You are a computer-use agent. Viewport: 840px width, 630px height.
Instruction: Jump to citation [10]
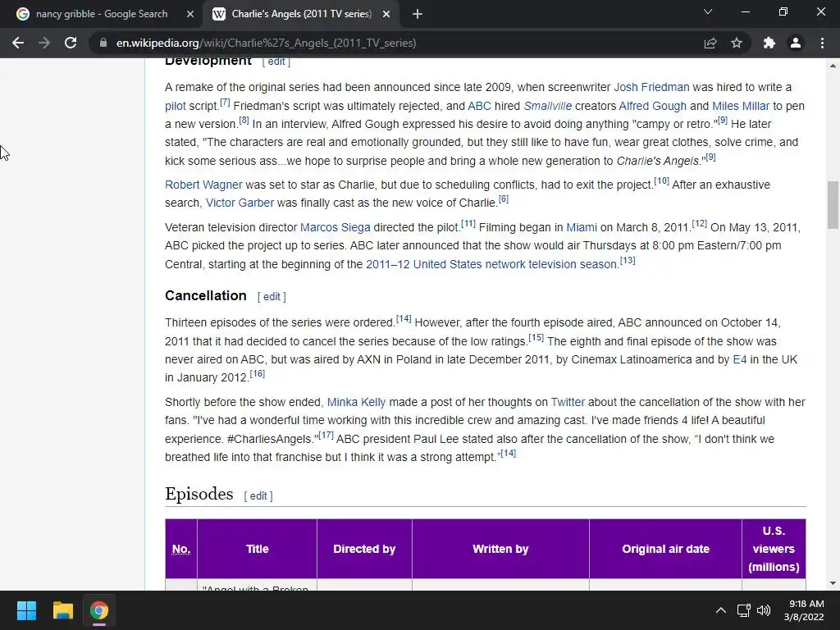(x=662, y=180)
